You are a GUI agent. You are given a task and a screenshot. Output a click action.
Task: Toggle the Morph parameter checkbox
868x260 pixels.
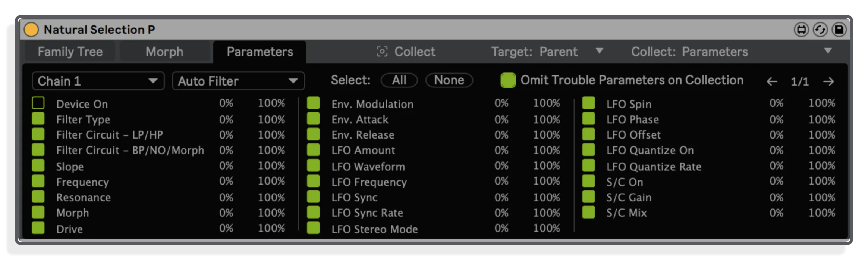click(38, 212)
